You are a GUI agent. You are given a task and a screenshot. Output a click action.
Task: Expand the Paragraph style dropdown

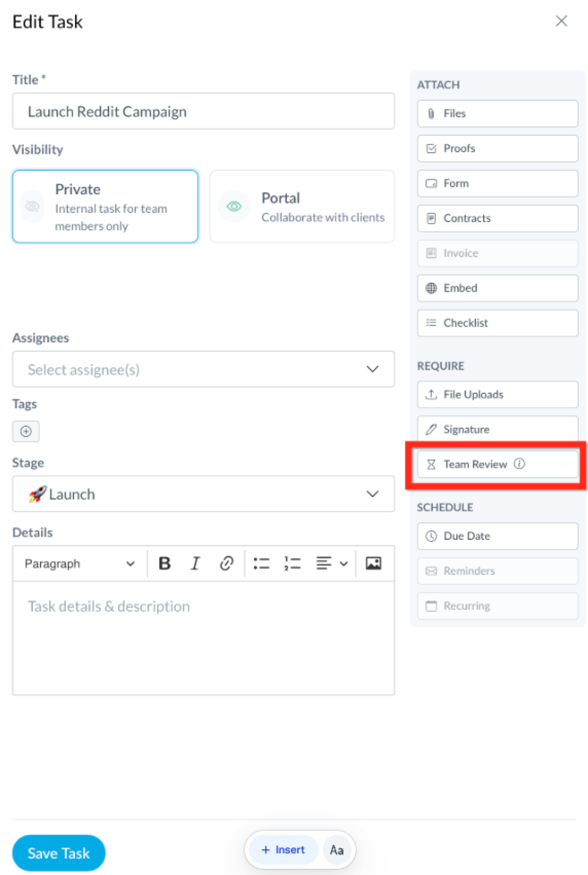[x=80, y=563]
